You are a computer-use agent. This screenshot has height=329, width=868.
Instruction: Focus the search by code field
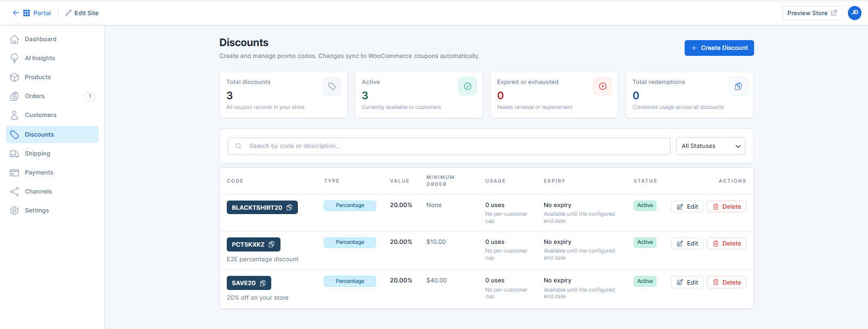449,146
